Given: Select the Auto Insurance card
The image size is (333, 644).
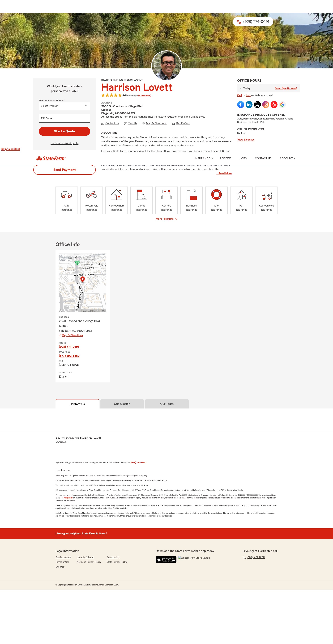Looking at the screenshot, I should click(67, 200).
